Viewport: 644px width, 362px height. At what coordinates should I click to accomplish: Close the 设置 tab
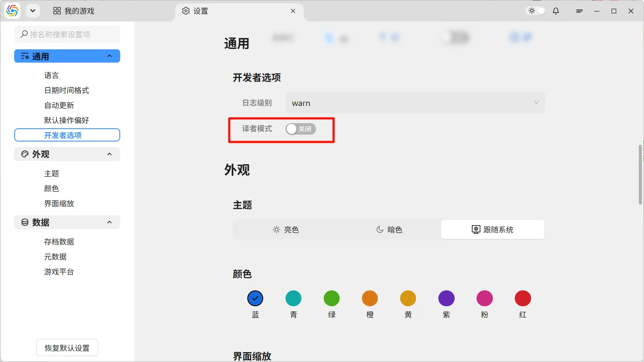(293, 11)
